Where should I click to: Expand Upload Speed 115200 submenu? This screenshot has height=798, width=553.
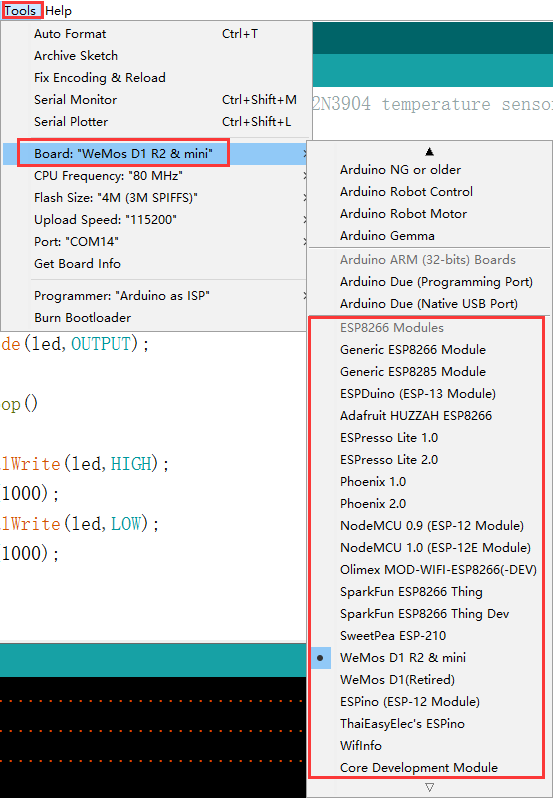pos(157,219)
